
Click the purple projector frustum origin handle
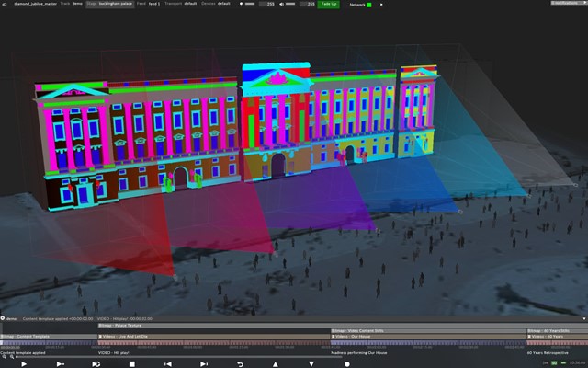click(x=378, y=230)
